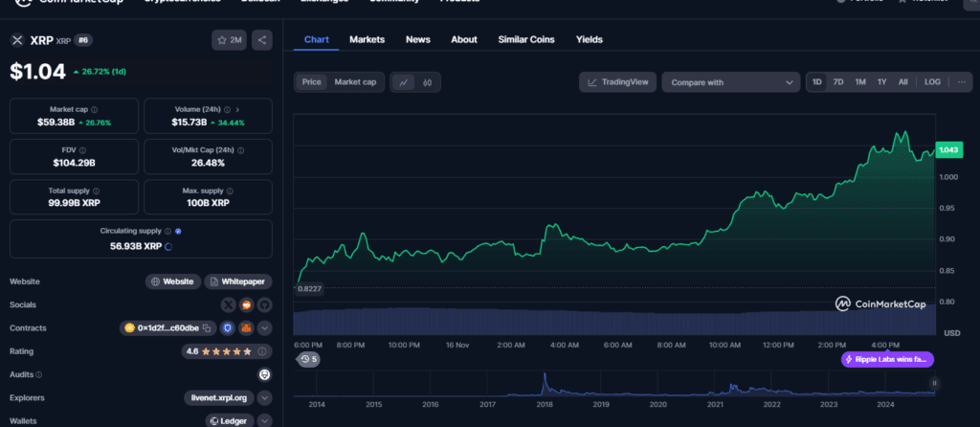Select the Price chart mode

tap(311, 82)
